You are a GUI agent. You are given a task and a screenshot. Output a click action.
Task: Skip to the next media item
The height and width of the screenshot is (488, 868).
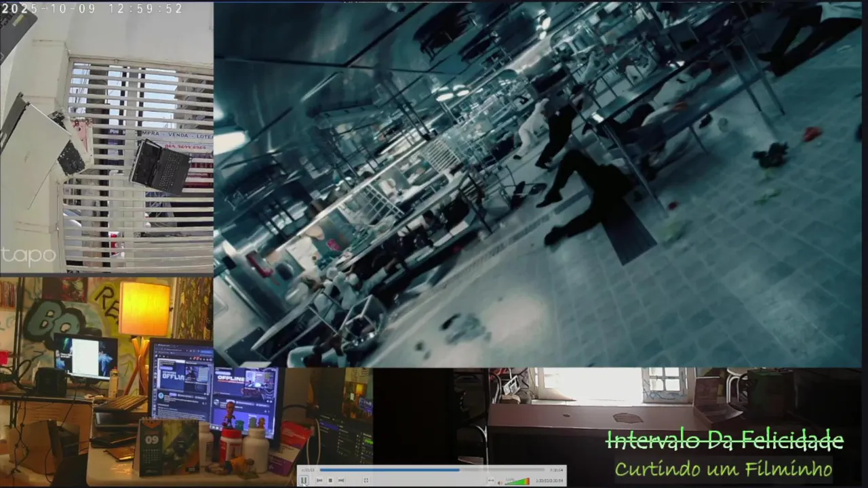tap(341, 480)
